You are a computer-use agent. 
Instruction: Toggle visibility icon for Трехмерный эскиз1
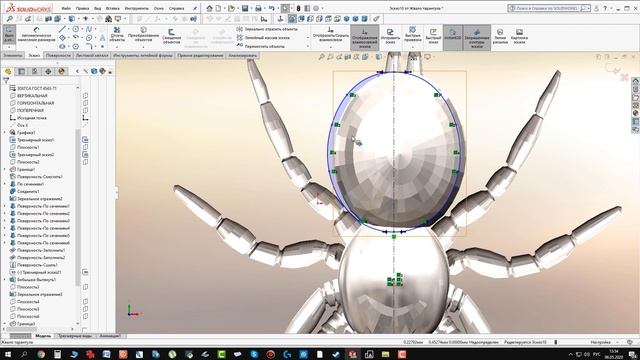tap(85, 140)
